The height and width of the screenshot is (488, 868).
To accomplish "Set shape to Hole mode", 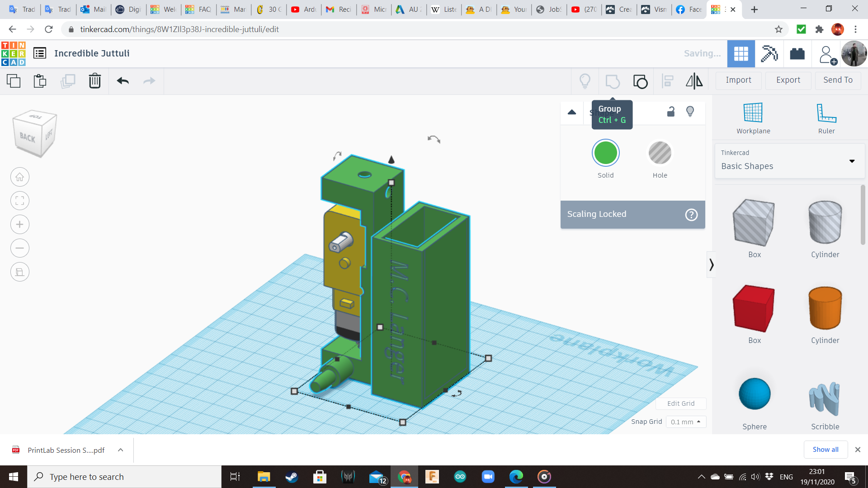I will click(660, 153).
